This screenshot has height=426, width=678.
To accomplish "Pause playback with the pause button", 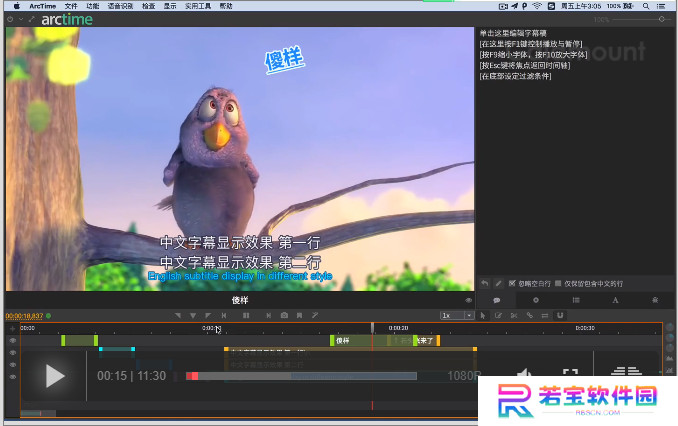I will pos(246,316).
